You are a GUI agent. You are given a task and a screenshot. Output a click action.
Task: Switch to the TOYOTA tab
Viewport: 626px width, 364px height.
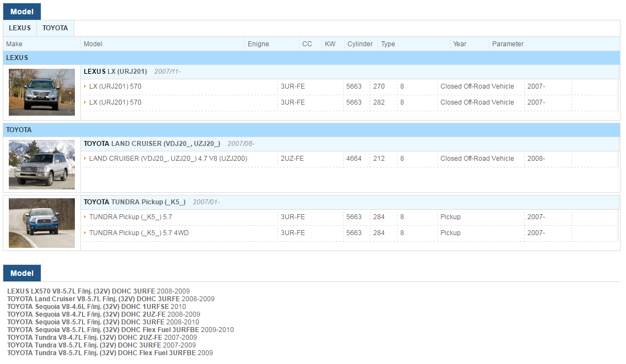pos(55,28)
